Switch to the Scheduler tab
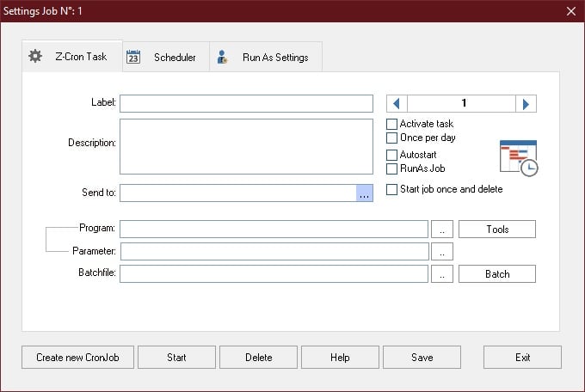The height and width of the screenshot is (392, 585). [163, 58]
